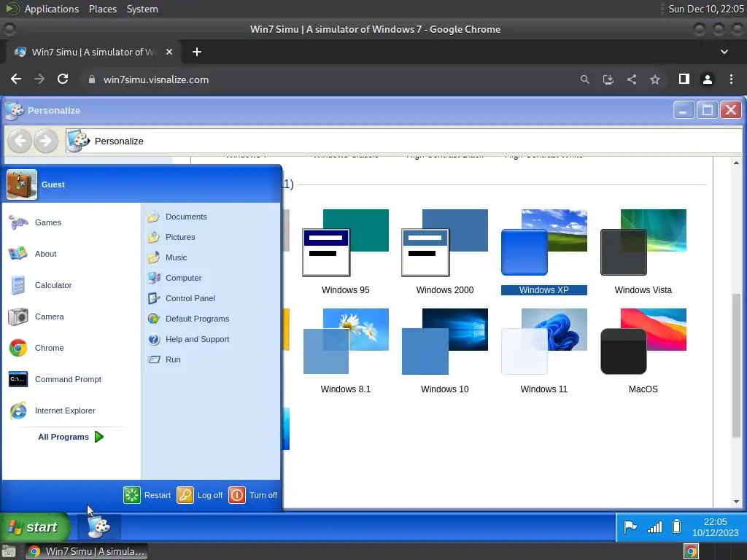Click Chrome back arrow
The width and height of the screenshot is (747, 560).
16,79
